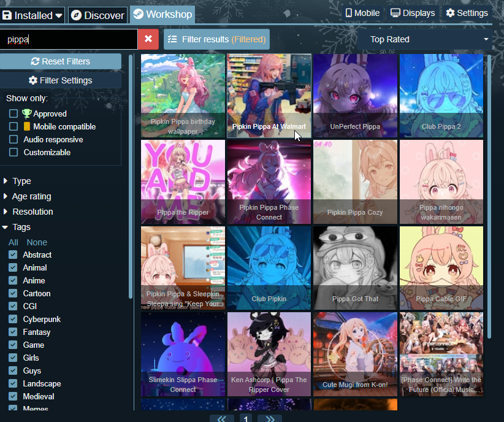Enable Audio responsive checkbox
504x422 pixels.
pos(13,139)
